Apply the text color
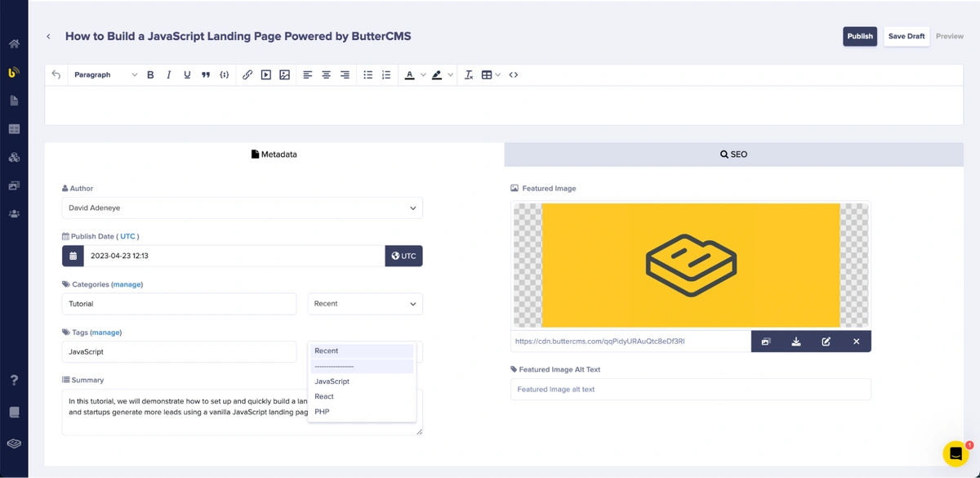 (410, 74)
